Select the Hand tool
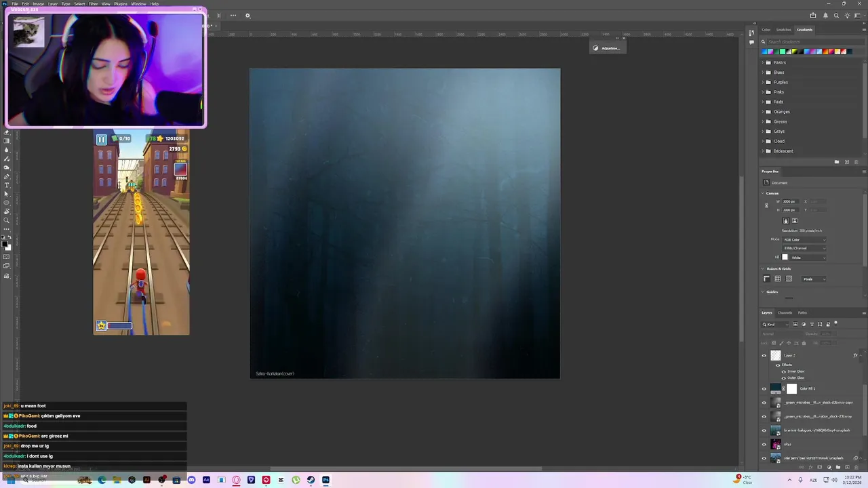This screenshot has width=868, height=488. (6, 211)
